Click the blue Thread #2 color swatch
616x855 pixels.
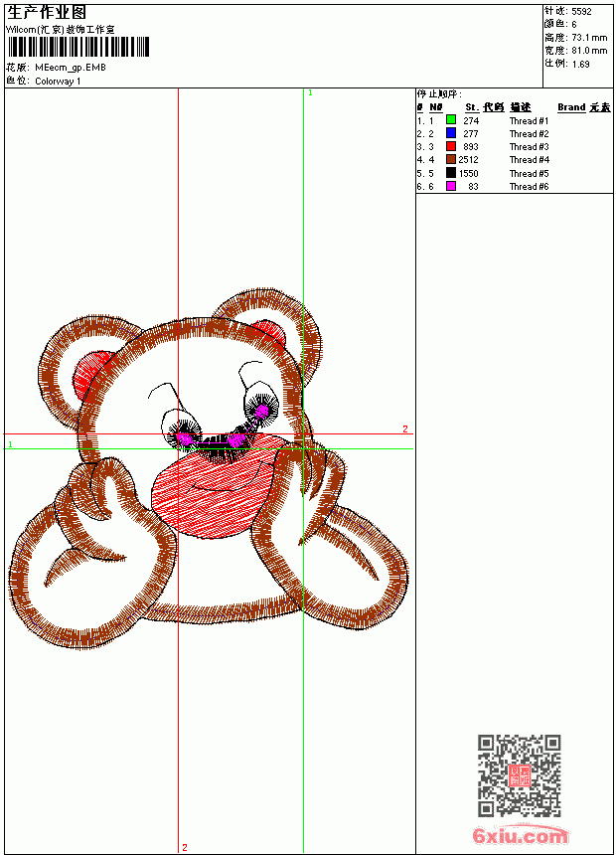pyautogui.click(x=451, y=133)
